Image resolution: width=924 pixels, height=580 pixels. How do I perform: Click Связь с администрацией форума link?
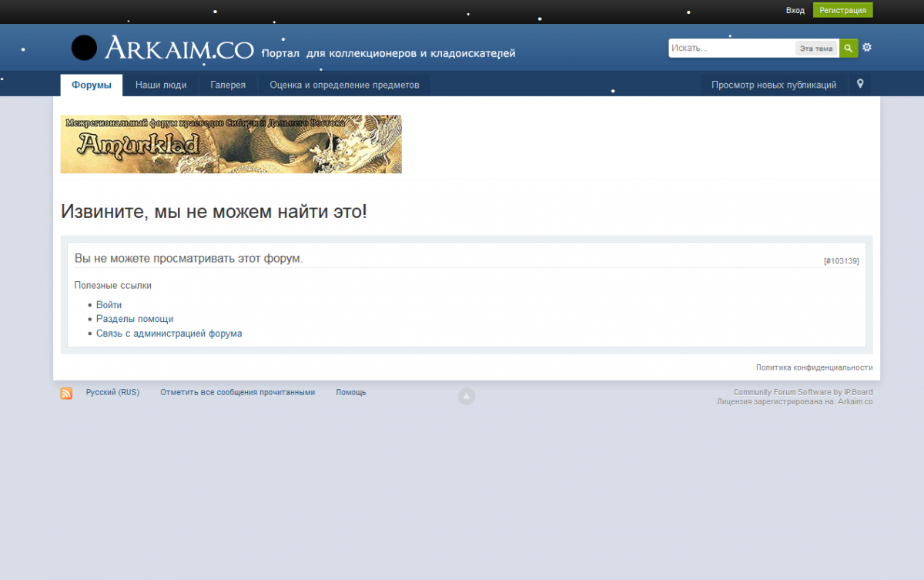(169, 334)
